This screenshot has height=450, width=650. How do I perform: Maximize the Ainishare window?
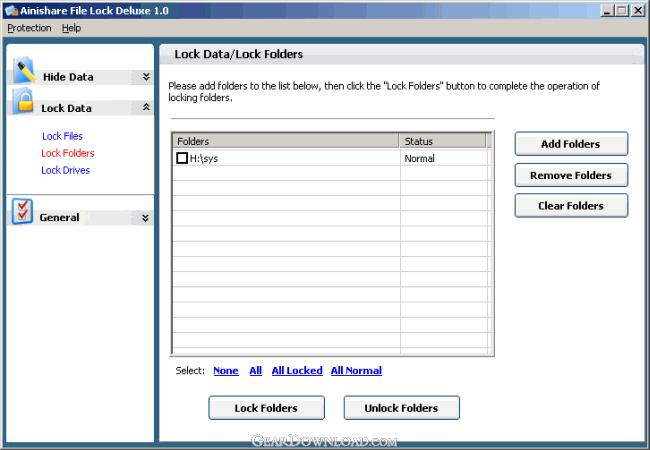pos(622,11)
